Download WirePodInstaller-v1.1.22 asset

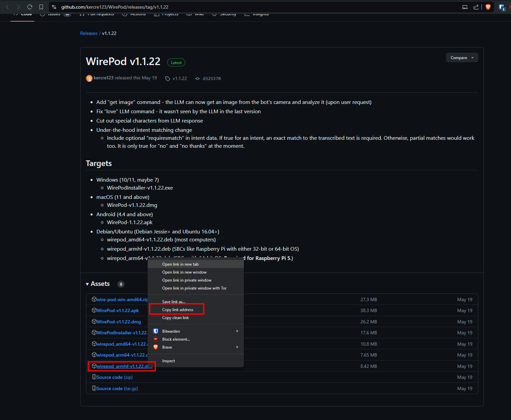[x=122, y=333]
